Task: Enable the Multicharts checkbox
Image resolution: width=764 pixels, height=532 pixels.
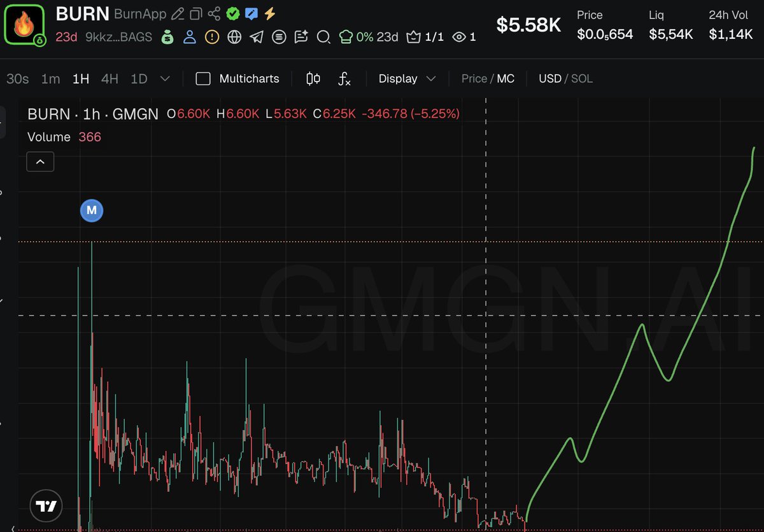Action: pos(203,79)
